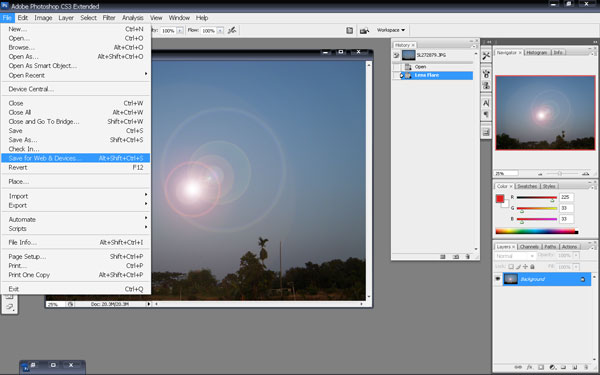Expand the Open Recent submenu

click(76, 75)
